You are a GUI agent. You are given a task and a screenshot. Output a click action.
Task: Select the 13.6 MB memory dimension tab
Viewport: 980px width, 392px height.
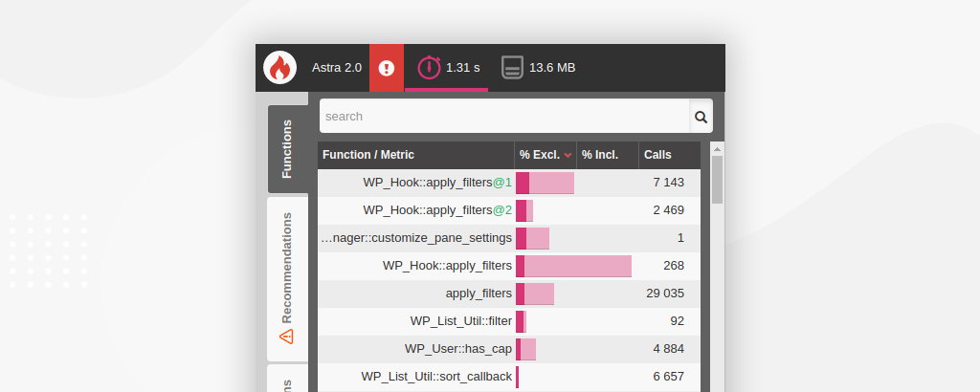(x=538, y=68)
